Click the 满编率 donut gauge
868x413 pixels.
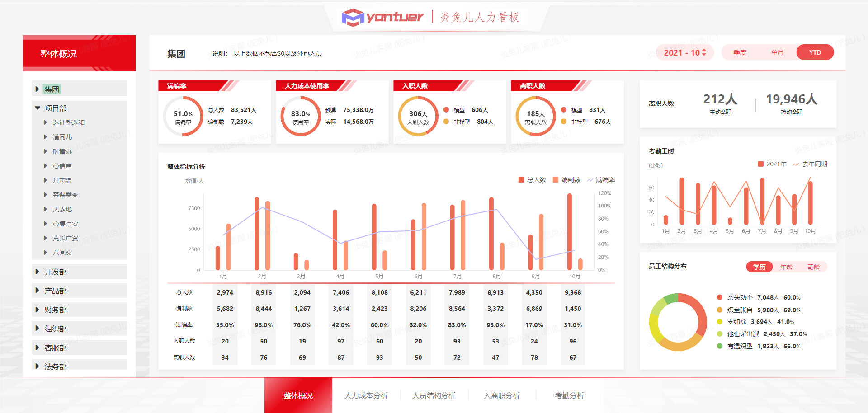click(183, 116)
